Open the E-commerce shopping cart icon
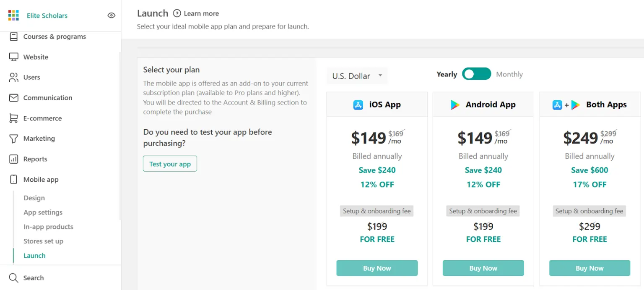 click(x=13, y=118)
